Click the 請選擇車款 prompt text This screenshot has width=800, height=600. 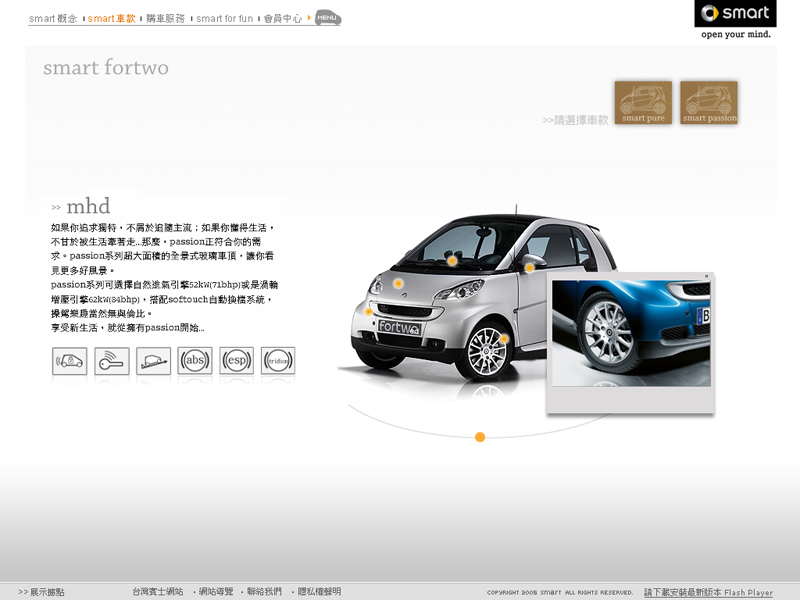tap(576, 120)
